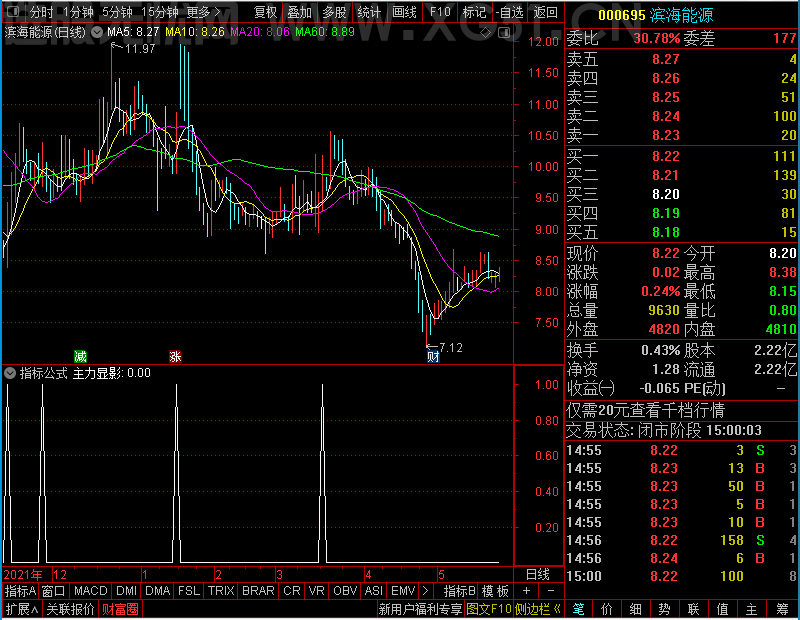800x620 pixels.
Task: Open the 统计 statistics tool
Action: tap(369, 12)
